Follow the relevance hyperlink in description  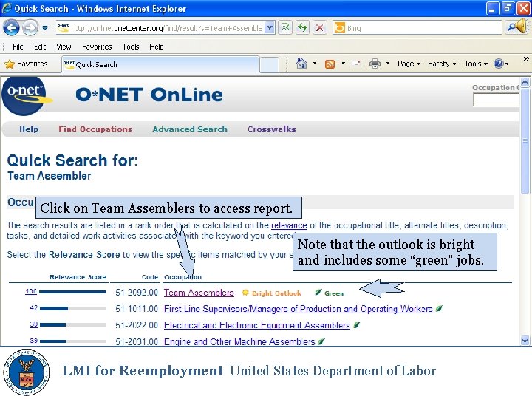289,225
